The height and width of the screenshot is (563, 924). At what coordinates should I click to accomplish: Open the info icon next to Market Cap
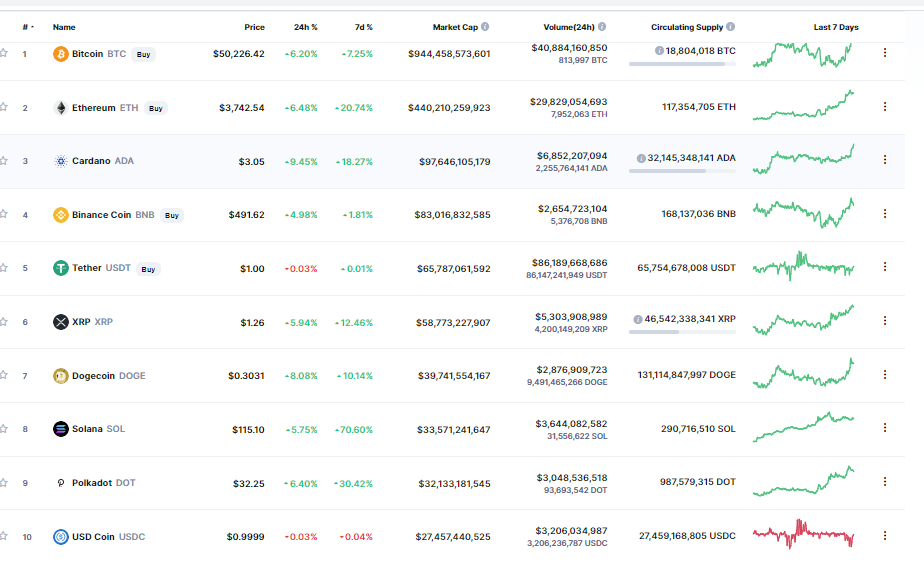pos(485,27)
